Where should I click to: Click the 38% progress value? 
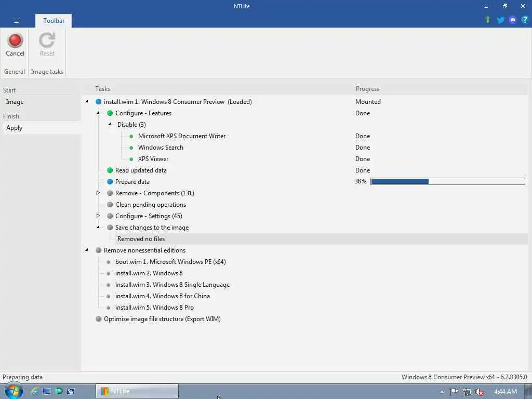tap(361, 181)
